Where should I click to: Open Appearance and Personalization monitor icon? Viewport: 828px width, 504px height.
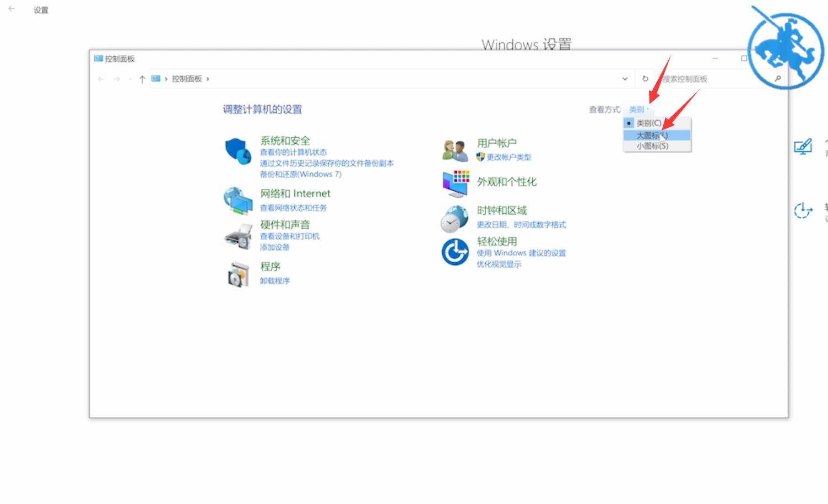(x=456, y=183)
